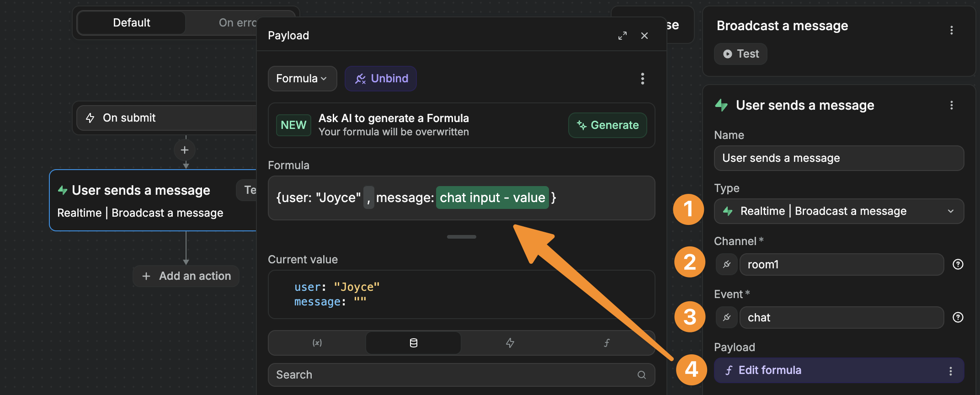Click the Type dropdown chevron arrow

951,211
